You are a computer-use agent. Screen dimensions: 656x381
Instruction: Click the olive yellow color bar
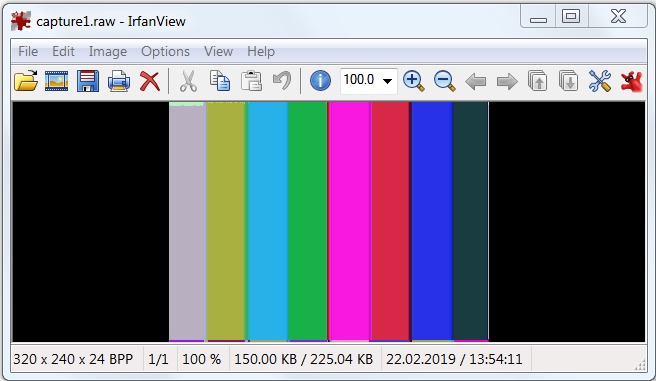[226, 222]
